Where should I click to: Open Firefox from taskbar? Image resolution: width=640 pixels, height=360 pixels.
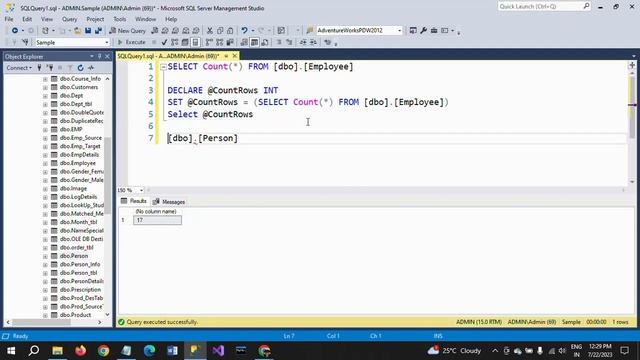pyautogui.click(x=80, y=351)
